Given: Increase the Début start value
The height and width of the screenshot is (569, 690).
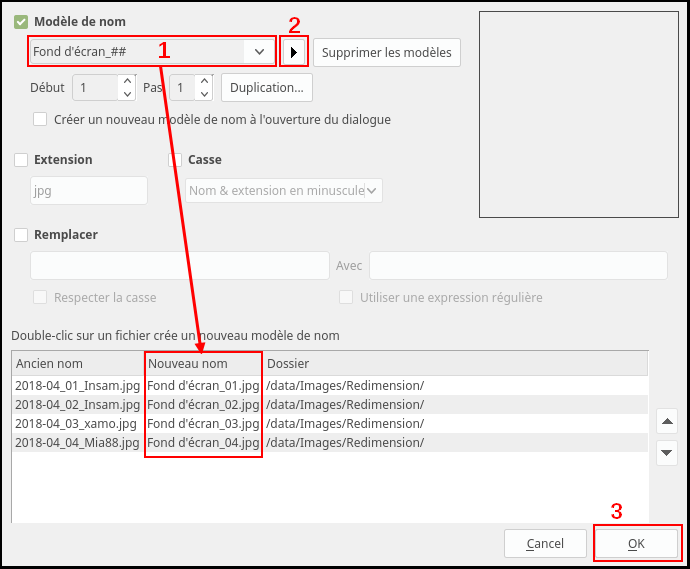Looking at the screenshot, I should click(x=126, y=82).
